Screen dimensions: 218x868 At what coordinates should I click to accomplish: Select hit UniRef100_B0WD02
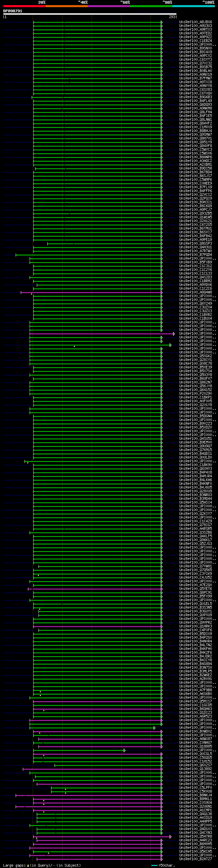tap(196, 732)
